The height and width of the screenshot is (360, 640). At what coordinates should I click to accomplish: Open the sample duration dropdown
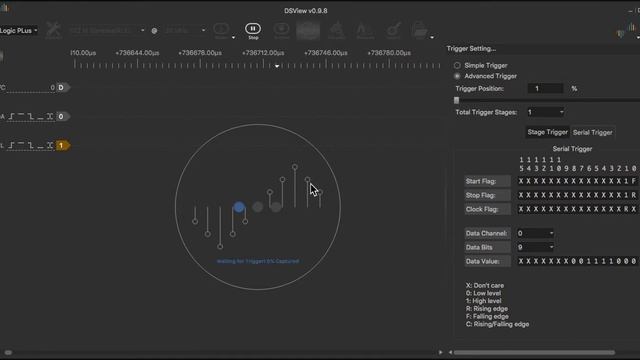(107, 31)
